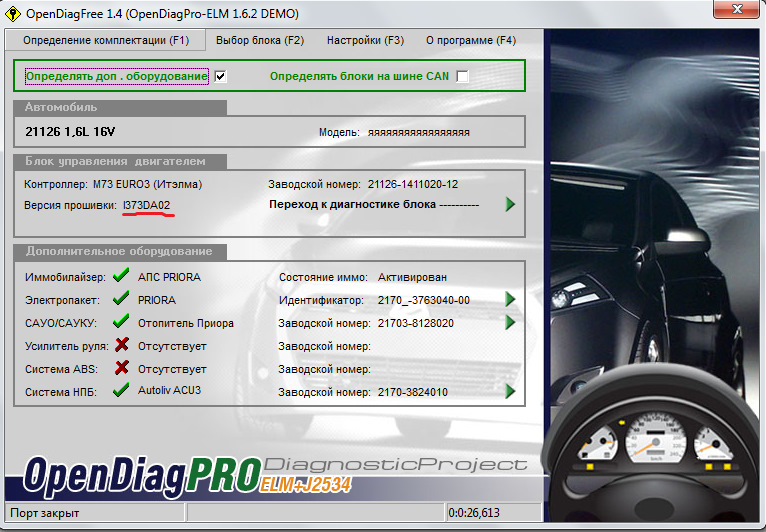Open the 'О программе (F4)' tab
Image resolution: width=766 pixels, height=532 pixels.
click(471, 40)
